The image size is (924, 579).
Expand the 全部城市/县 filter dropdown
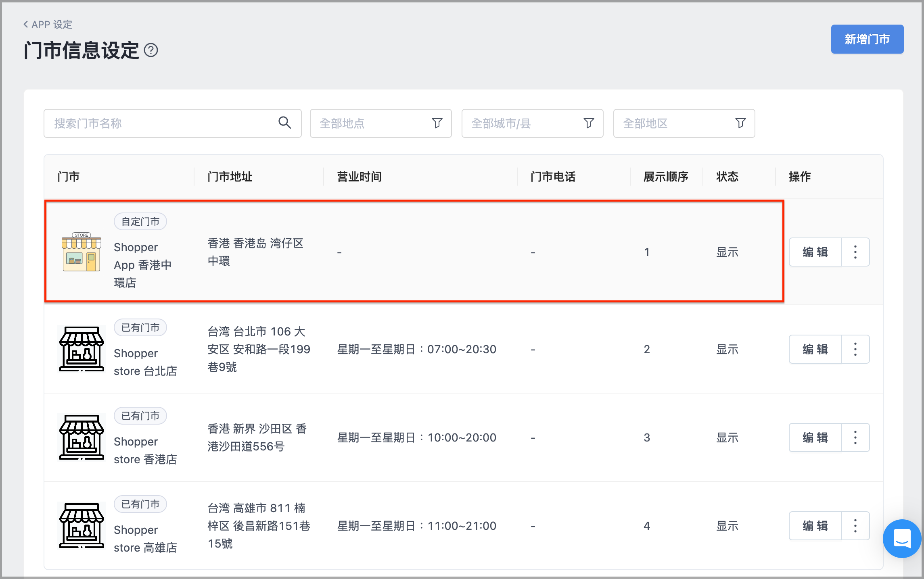(x=532, y=123)
